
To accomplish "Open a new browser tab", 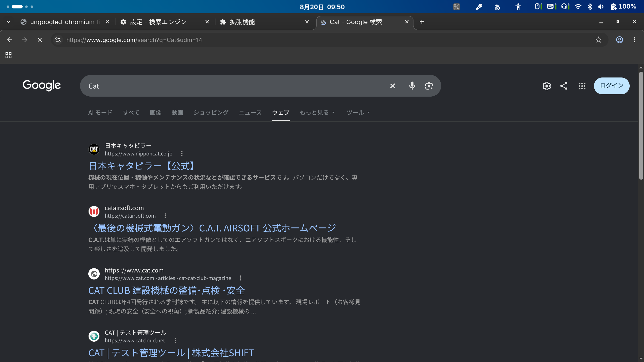I will click(x=422, y=22).
